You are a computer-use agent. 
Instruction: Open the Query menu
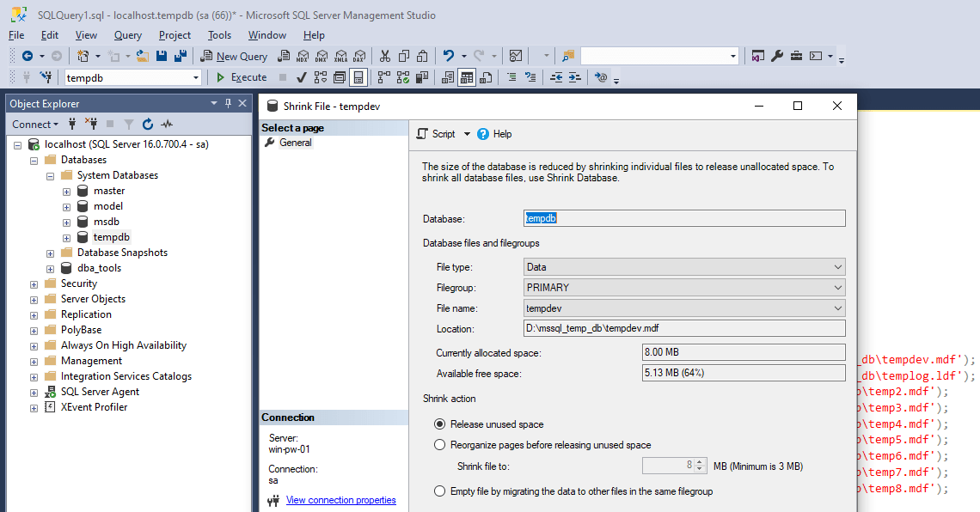[x=127, y=35]
